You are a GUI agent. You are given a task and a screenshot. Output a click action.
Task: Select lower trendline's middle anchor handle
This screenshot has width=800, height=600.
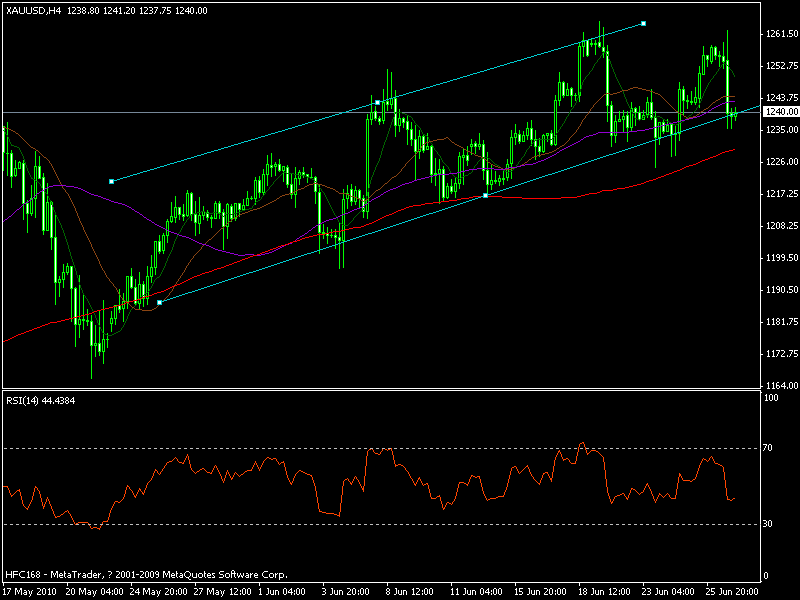click(485, 195)
